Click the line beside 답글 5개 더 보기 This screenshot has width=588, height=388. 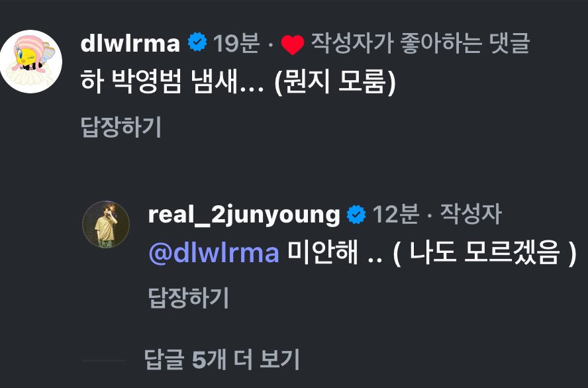click(104, 360)
